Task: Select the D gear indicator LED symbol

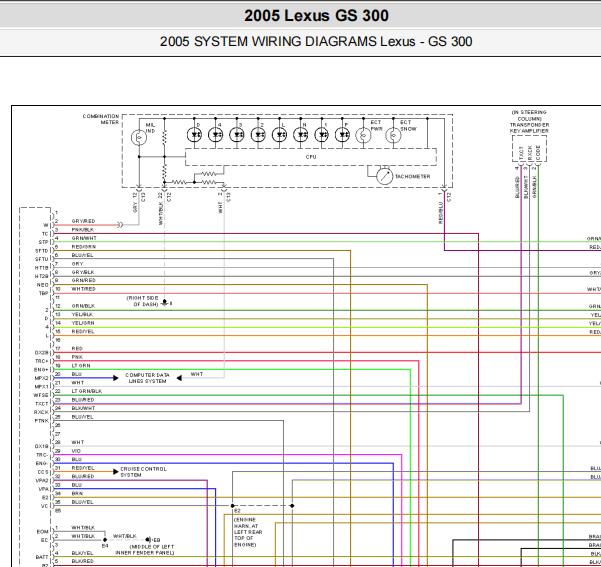Action: click(194, 135)
